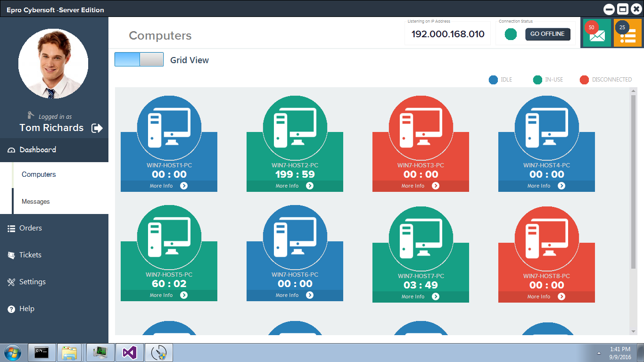This screenshot has width=644, height=362.
Task: Click the More Info arrow for WIN7-HOST7-PC
Action: click(x=436, y=296)
